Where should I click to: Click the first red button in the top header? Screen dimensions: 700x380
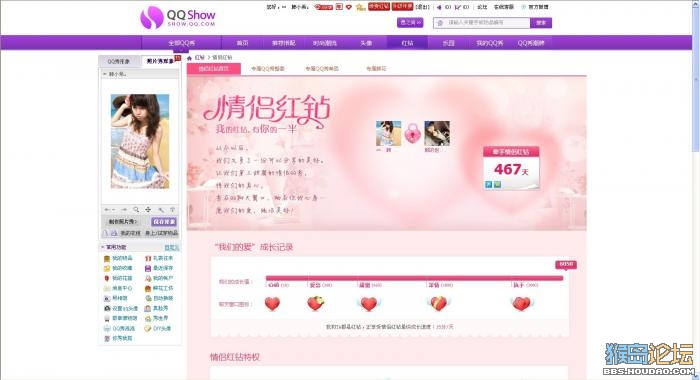pos(379,7)
